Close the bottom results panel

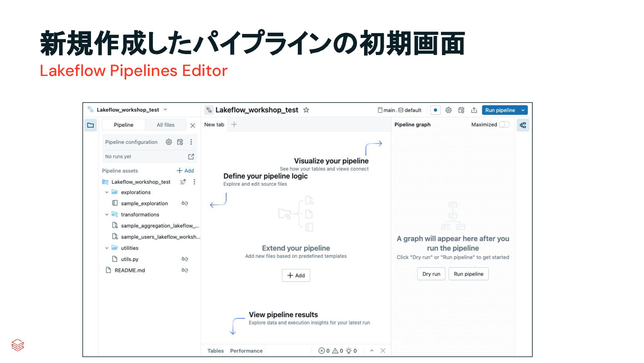point(383,351)
